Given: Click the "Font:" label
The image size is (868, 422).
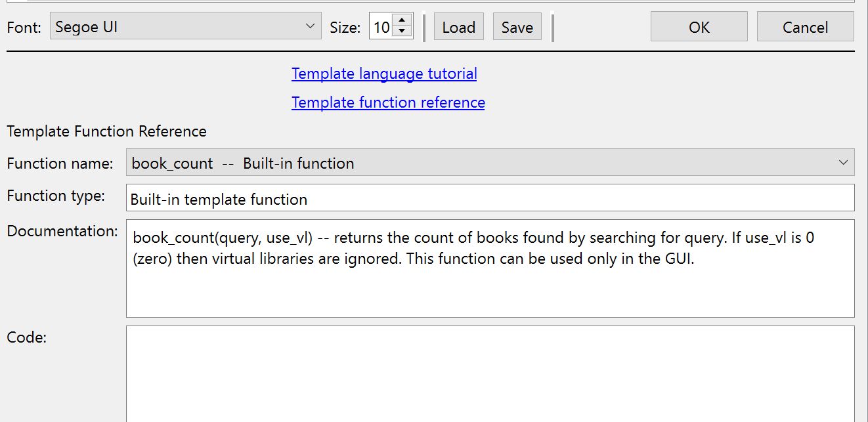Looking at the screenshot, I should click(24, 28).
